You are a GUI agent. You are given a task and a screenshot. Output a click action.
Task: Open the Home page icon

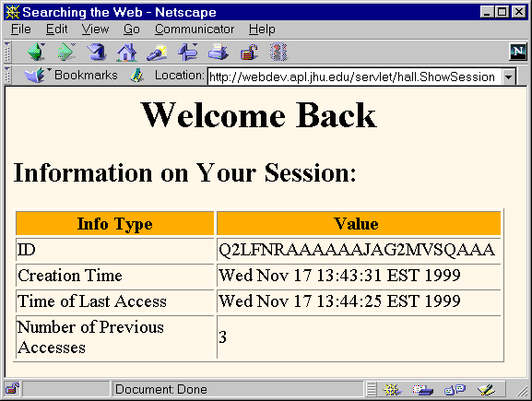pyautogui.click(x=126, y=53)
